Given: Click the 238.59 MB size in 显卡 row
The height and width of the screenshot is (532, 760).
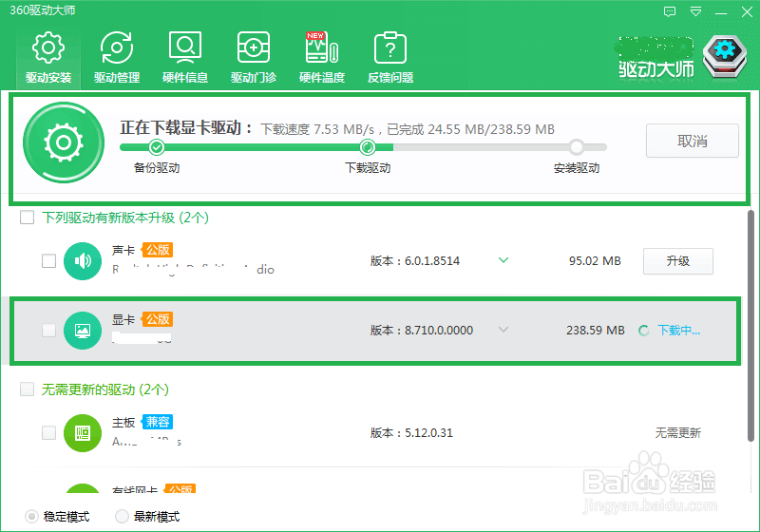Looking at the screenshot, I should pyautogui.click(x=596, y=331).
